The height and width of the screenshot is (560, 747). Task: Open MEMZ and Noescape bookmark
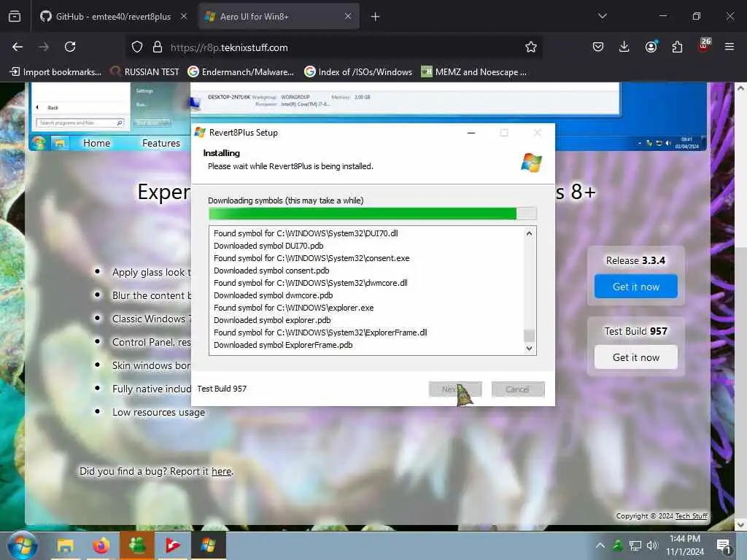click(474, 72)
